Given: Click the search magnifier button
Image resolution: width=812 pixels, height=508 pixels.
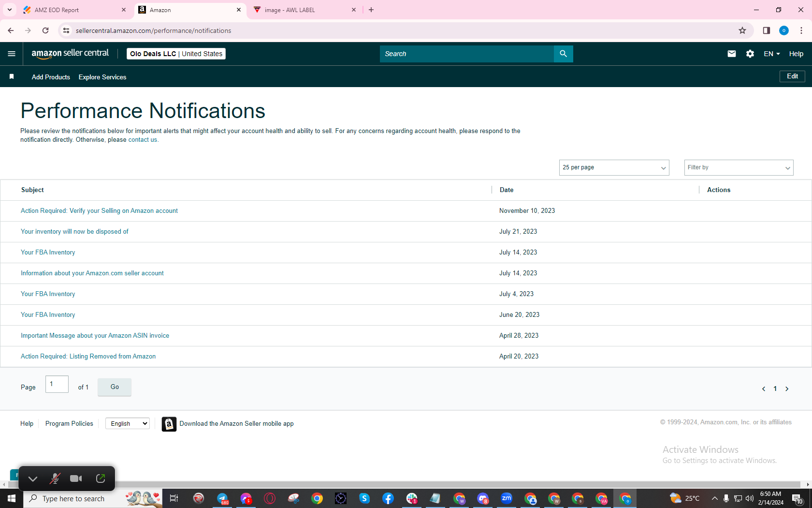Looking at the screenshot, I should 563,54.
